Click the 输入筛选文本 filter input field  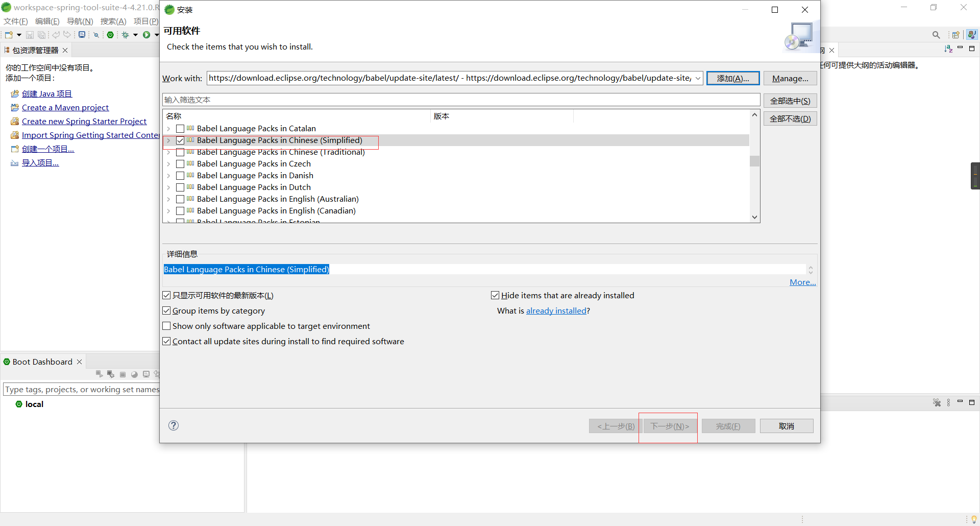point(461,100)
